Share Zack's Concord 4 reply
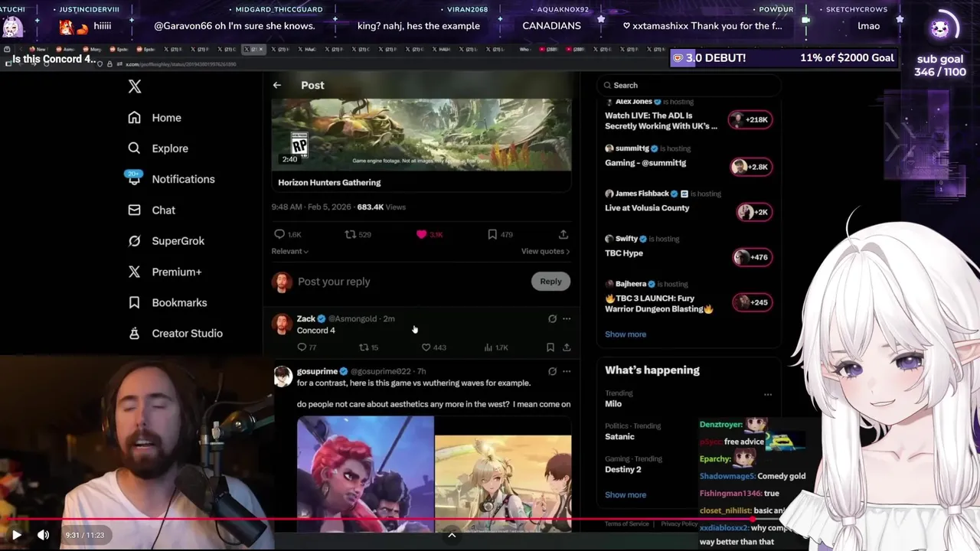 point(567,347)
